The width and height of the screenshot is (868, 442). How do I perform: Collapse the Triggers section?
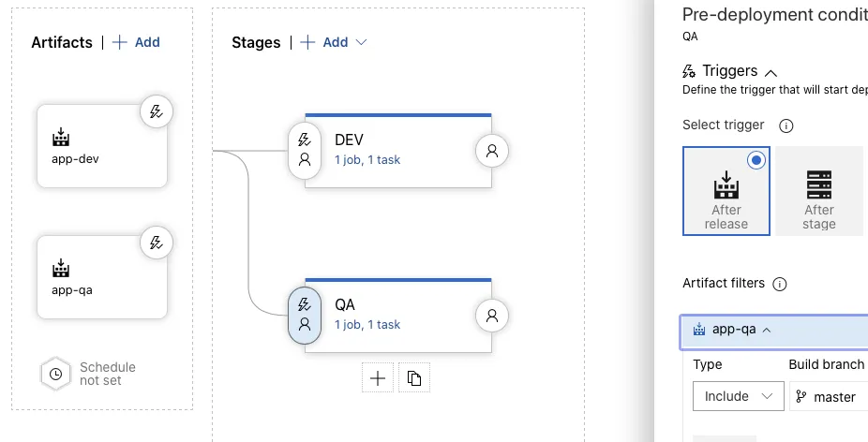pos(771,72)
